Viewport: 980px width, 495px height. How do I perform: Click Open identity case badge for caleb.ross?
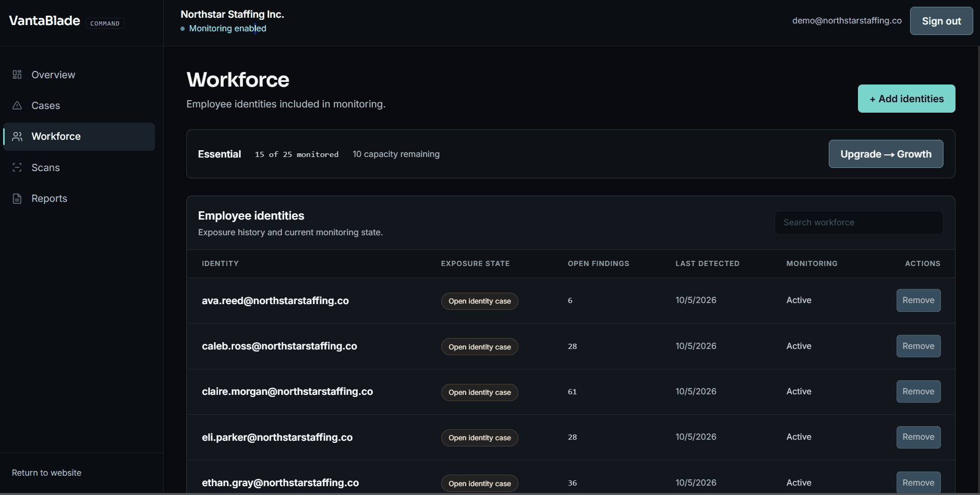480,347
